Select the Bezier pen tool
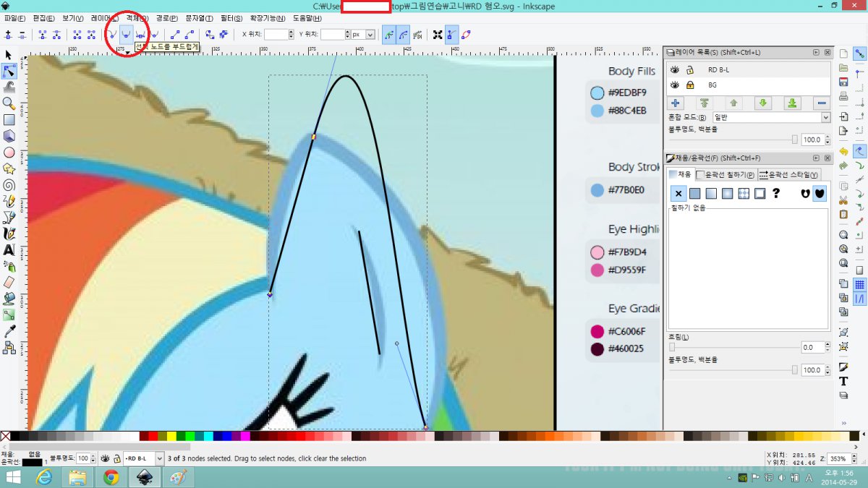The width and height of the screenshot is (868, 488). (x=9, y=217)
